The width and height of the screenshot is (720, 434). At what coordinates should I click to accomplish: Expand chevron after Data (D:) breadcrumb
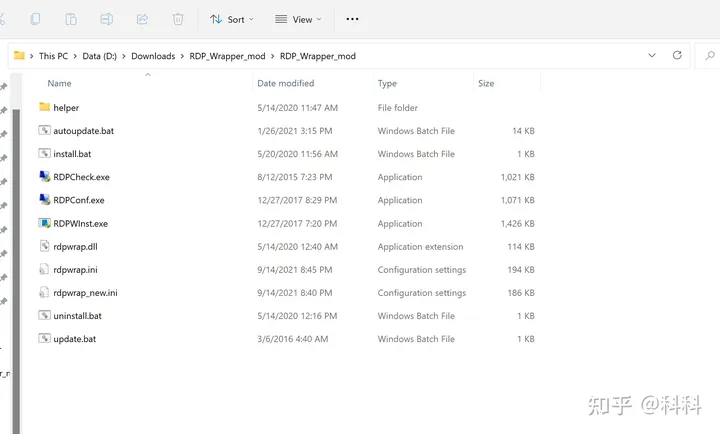[x=124, y=56]
